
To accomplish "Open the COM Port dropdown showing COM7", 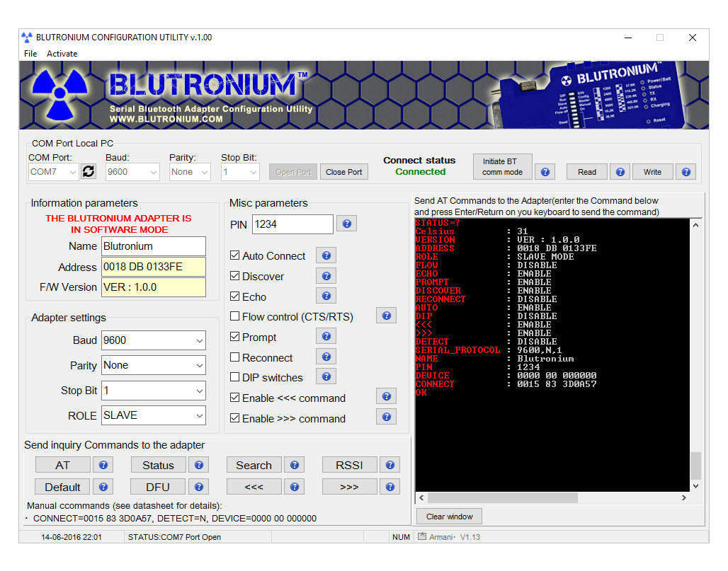I will click(53, 172).
